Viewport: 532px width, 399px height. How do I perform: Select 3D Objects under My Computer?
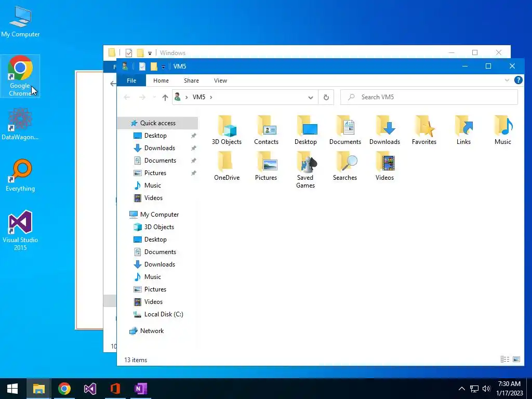click(x=158, y=227)
